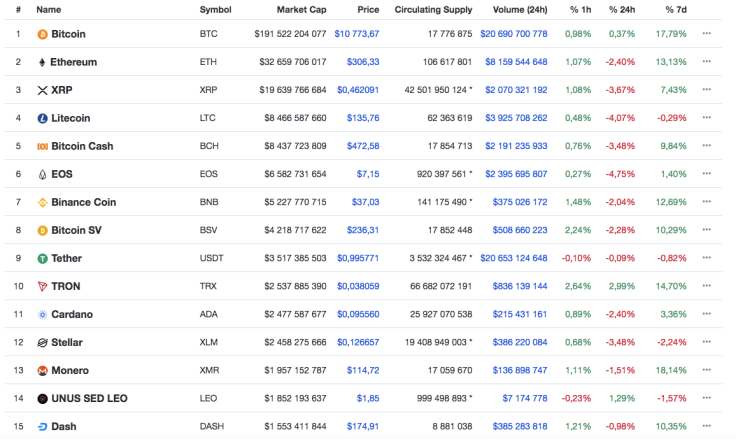Open the more options menu for Bitcoin Cash
Viewport: 736px width, 439px height.
coord(706,146)
